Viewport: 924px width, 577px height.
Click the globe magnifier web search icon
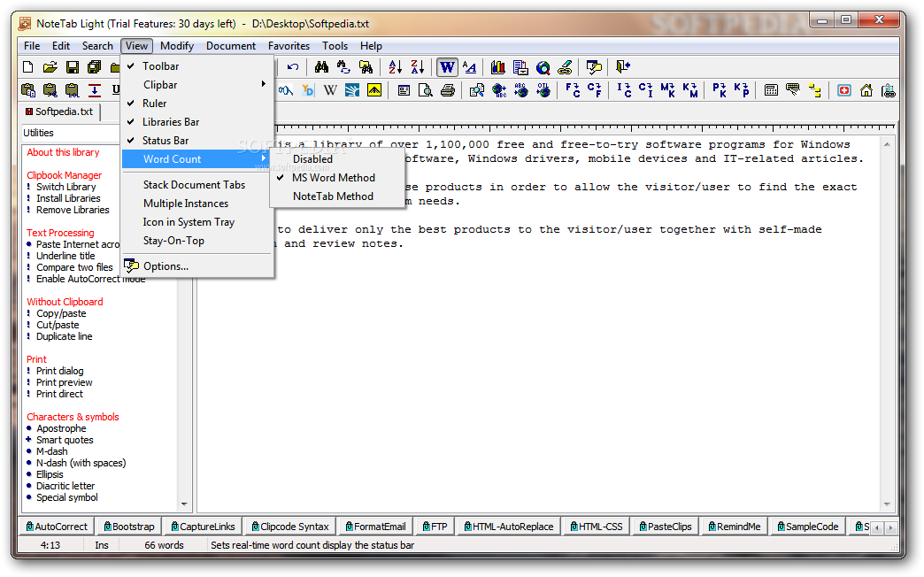(543, 67)
